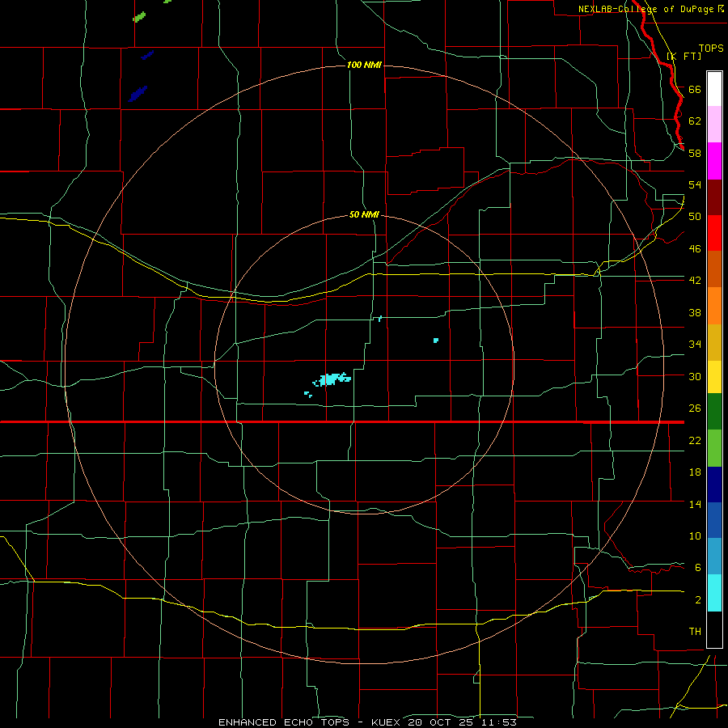Select the dark green swatch near 26
This screenshot has width=728, height=728.
point(714,412)
